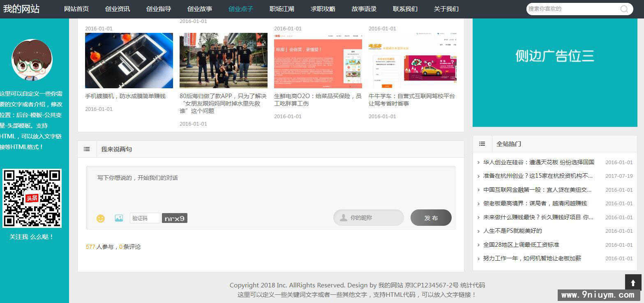
Task: Click the back-to-top arrow icon
Action: (632, 282)
